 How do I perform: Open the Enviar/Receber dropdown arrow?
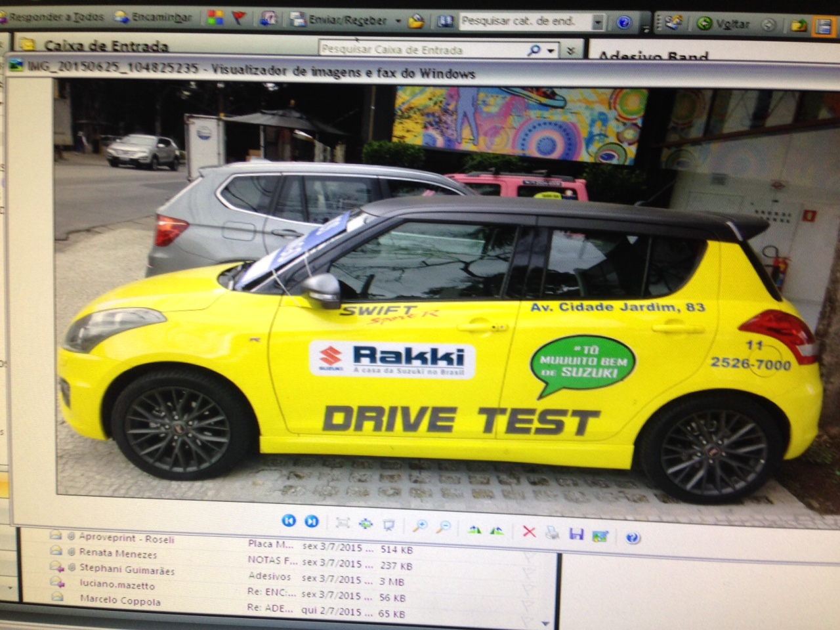tap(398, 20)
